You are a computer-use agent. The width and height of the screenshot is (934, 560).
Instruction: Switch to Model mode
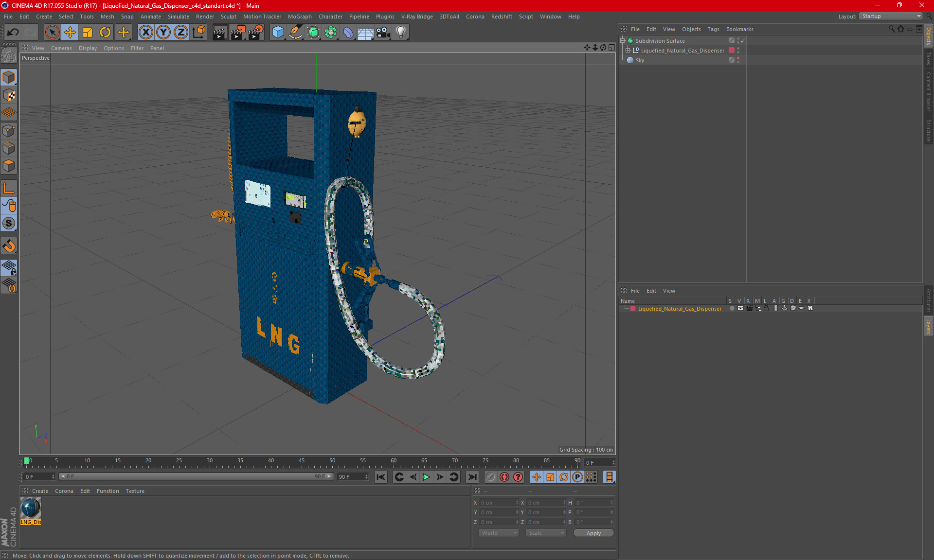(9, 78)
